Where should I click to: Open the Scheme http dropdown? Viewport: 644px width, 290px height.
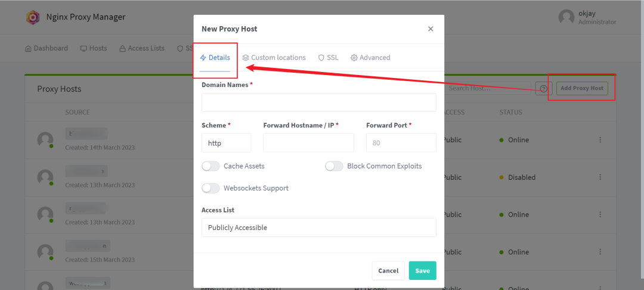point(227,143)
